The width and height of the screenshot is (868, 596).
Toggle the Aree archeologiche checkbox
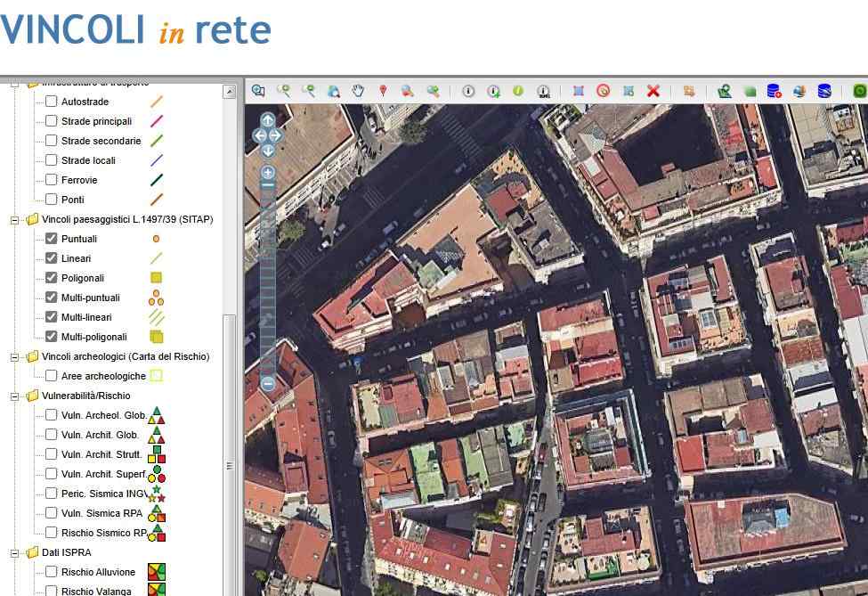52,376
